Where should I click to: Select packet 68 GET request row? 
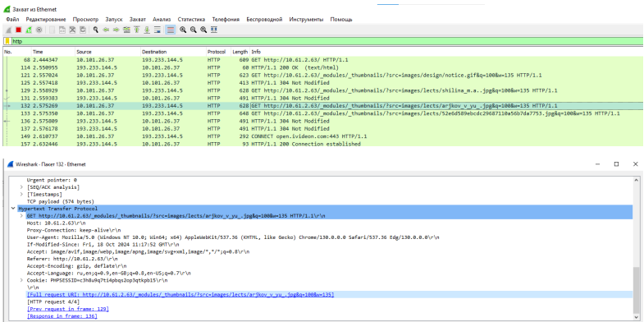(x=323, y=60)
